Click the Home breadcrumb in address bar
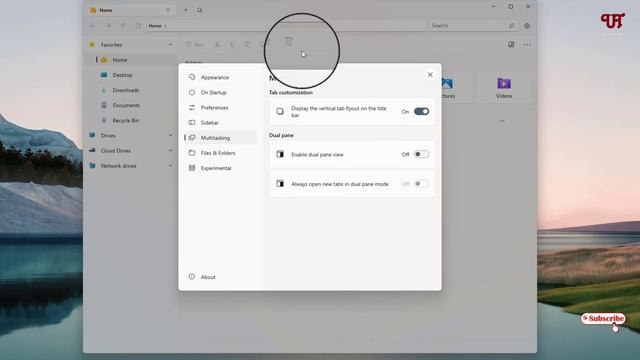640x360 pixels. click(x=155, y=26)
